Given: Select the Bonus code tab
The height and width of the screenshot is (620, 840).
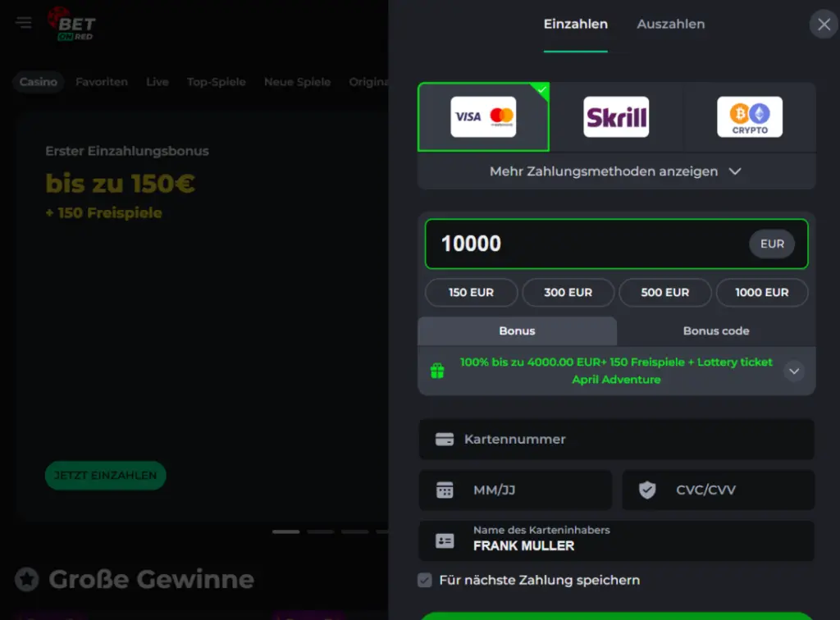Looking at the screenshot, I should tap(716, 331).
